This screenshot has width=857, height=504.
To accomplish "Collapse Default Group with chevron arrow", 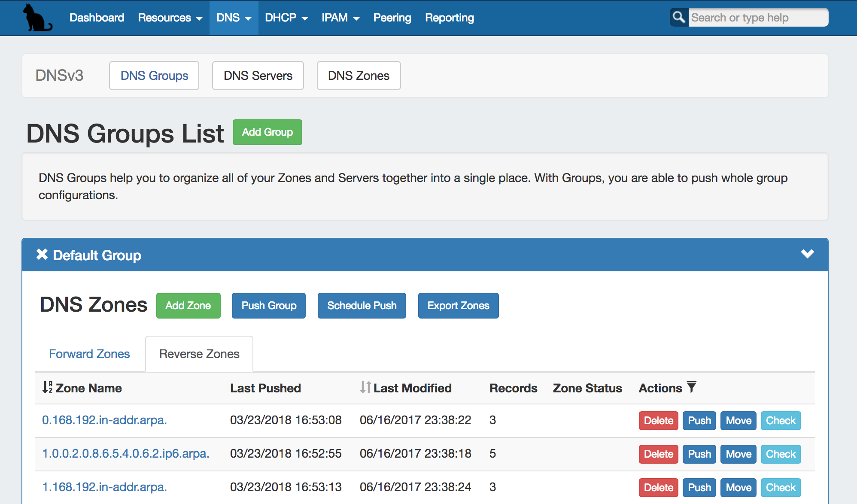I will click(x=807, y=254).
